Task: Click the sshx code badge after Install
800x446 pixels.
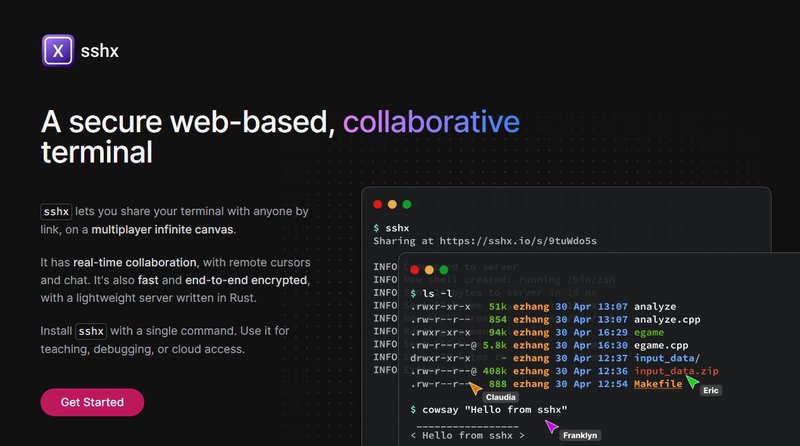Action: pos(91,331)
